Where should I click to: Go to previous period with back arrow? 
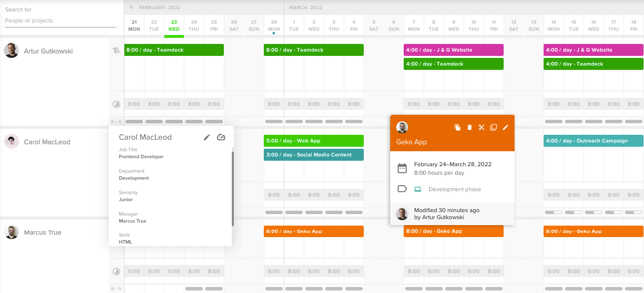pos(132,7)
